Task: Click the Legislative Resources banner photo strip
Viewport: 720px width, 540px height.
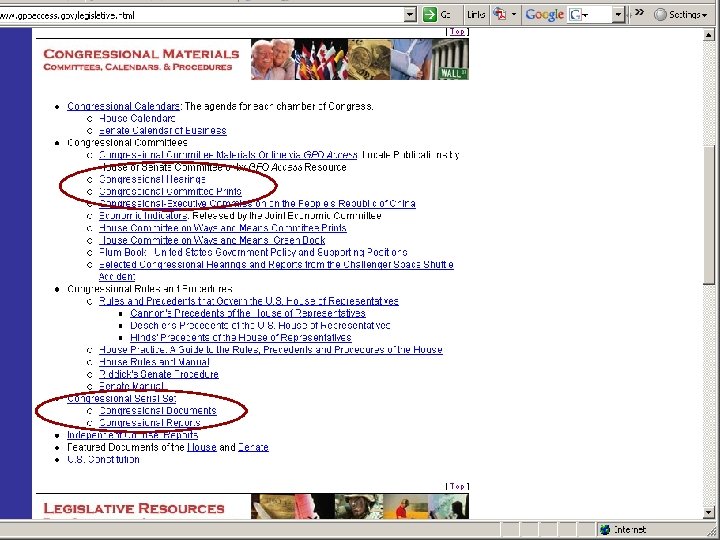Action: (360, 506)
